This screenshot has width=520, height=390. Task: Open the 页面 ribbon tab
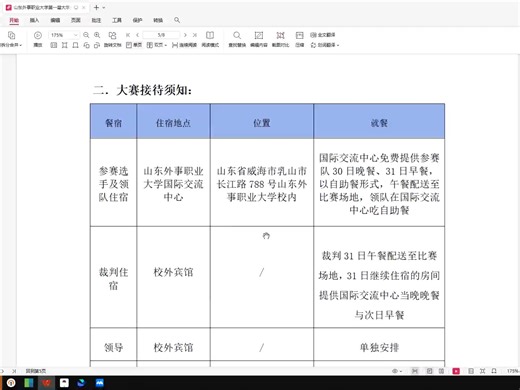76,20
